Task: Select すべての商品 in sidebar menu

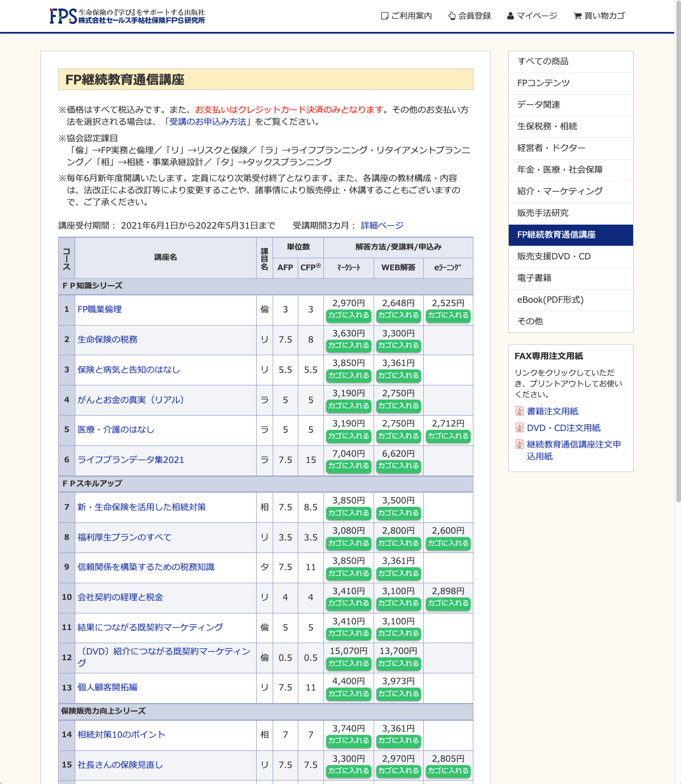Action: click(x=542, y=62)
